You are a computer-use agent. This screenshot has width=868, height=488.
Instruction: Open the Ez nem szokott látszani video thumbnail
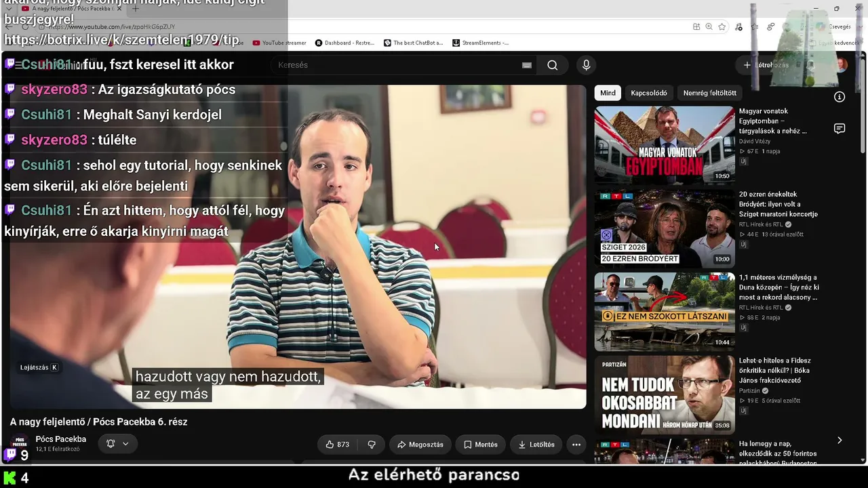[665, 311]
